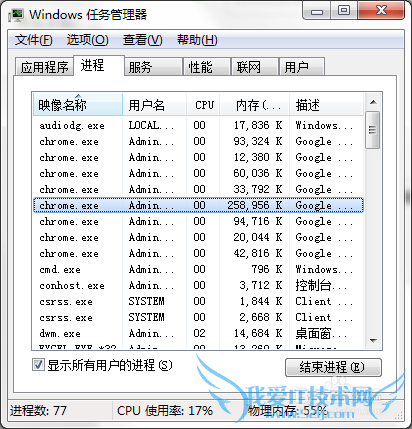Sort by 映像名称 column header

78,105
